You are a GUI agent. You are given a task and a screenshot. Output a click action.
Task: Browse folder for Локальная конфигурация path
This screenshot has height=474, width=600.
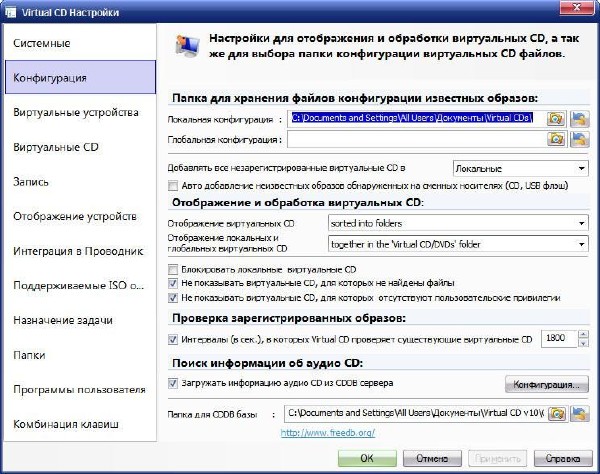(557, 118)
